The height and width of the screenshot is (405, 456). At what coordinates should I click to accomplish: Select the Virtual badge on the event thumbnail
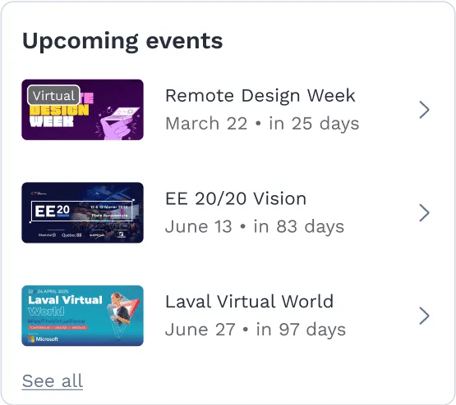[x=54, y=96]
